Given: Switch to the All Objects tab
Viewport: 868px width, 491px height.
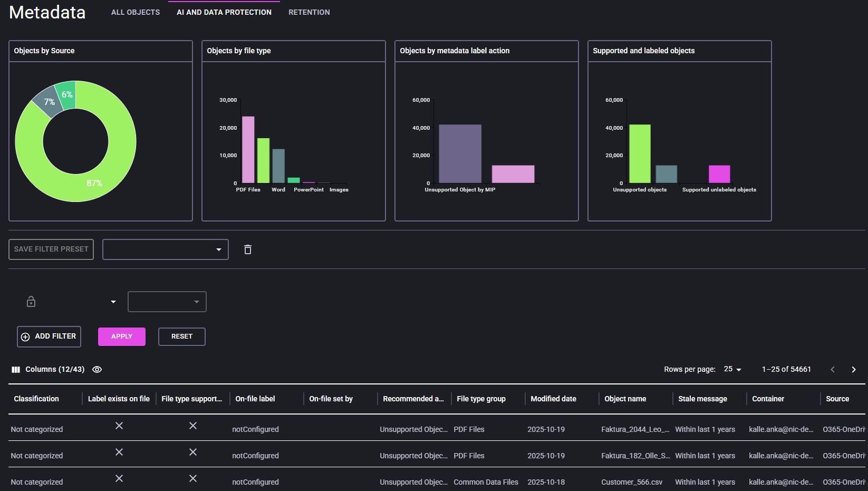Looking at the screenshot, I should (136, 12).
